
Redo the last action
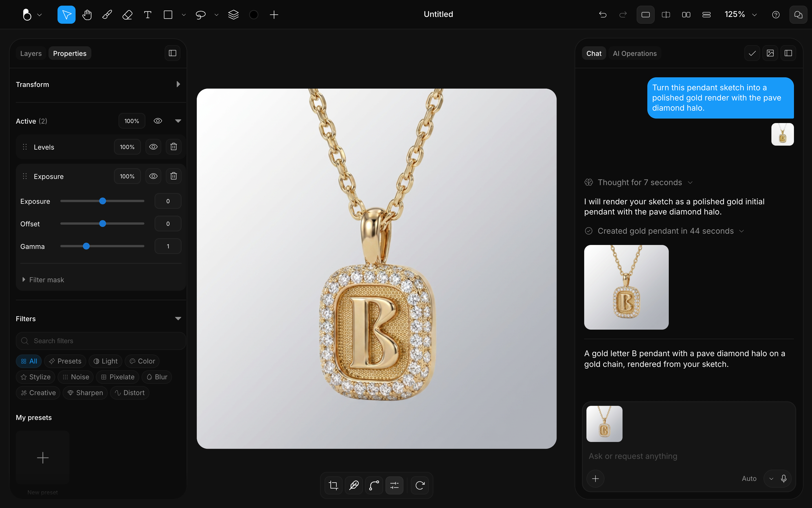tap(623, 15)
